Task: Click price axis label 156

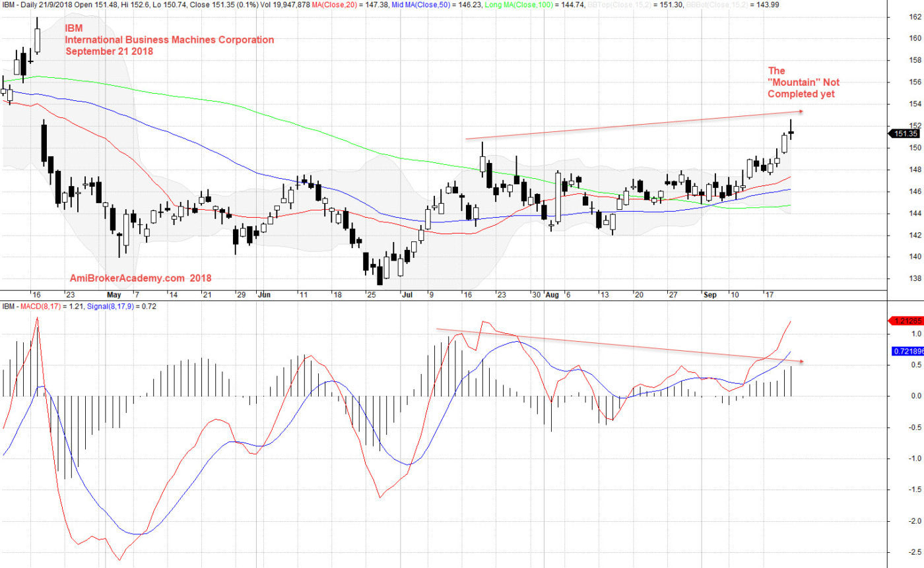Action: click(915, 82)
